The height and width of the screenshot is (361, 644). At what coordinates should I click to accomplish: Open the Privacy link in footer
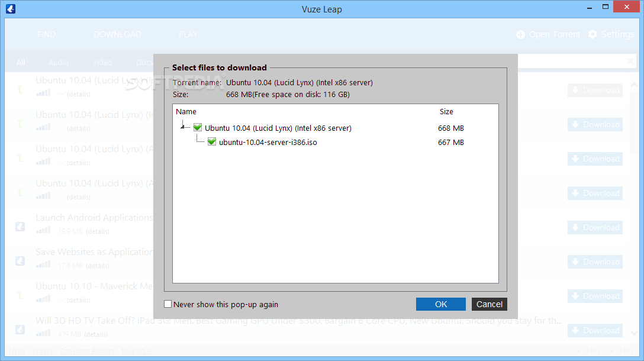(x=43, y=351)
